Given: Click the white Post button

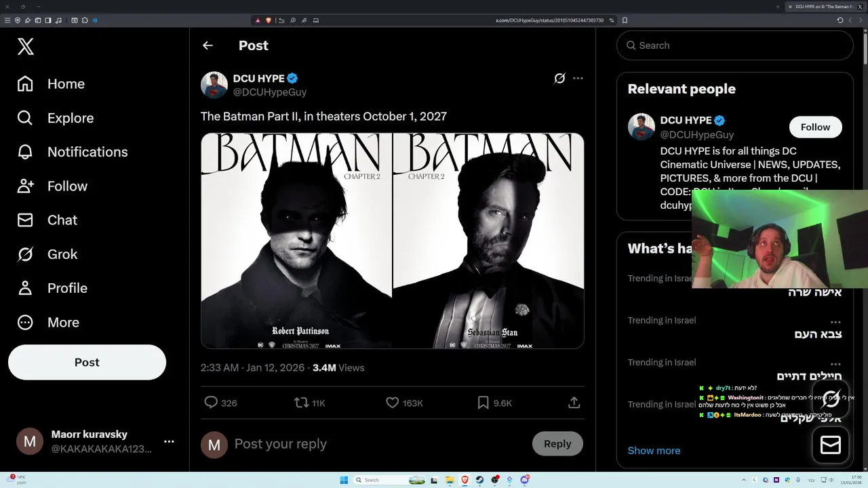Looking at the screenshot, I should click(x=87, y=362).
